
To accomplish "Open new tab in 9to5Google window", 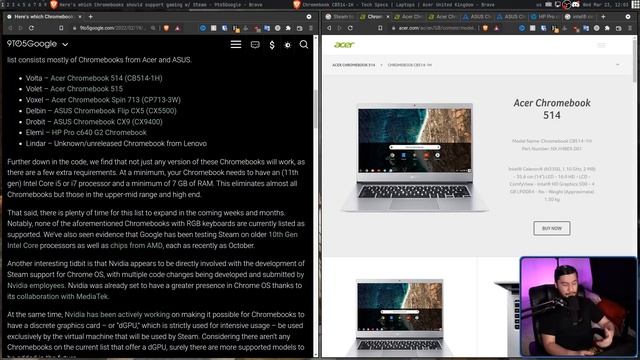I will pyautogui.click(x=91, y=17).
